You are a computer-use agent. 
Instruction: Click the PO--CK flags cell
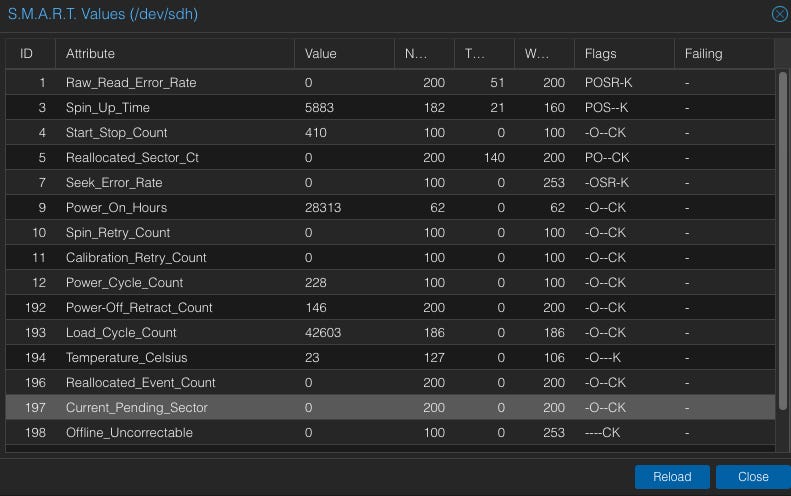(607, 157)
